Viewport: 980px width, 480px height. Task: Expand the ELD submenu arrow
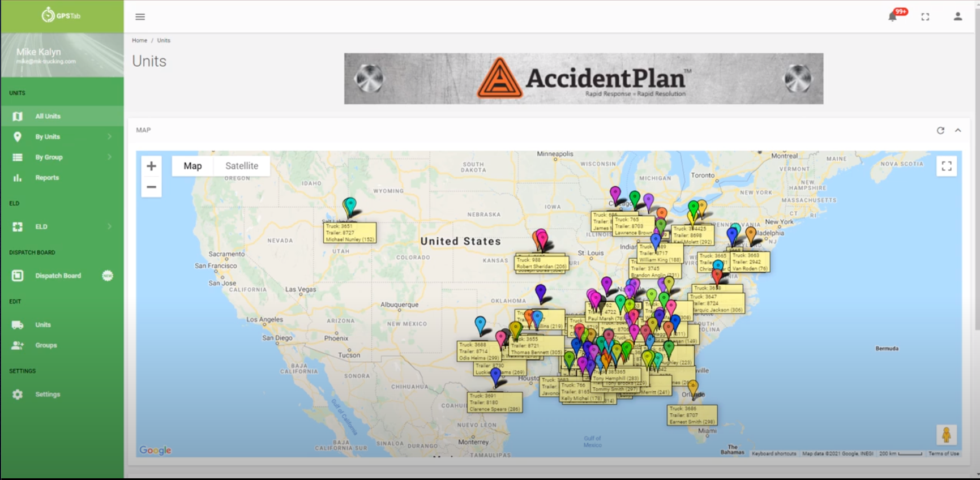109,226
